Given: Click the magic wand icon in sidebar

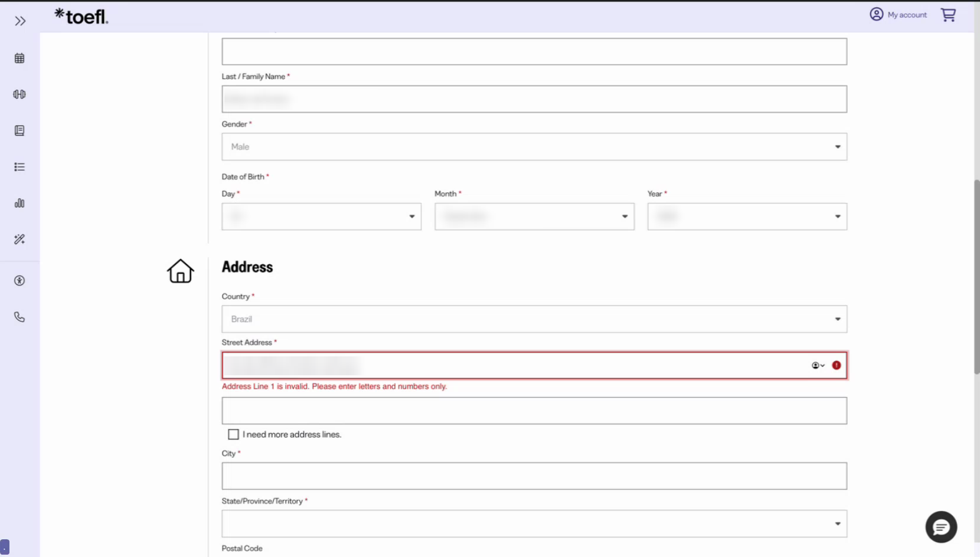Looking at the screenshot, I should coord(19,239).
